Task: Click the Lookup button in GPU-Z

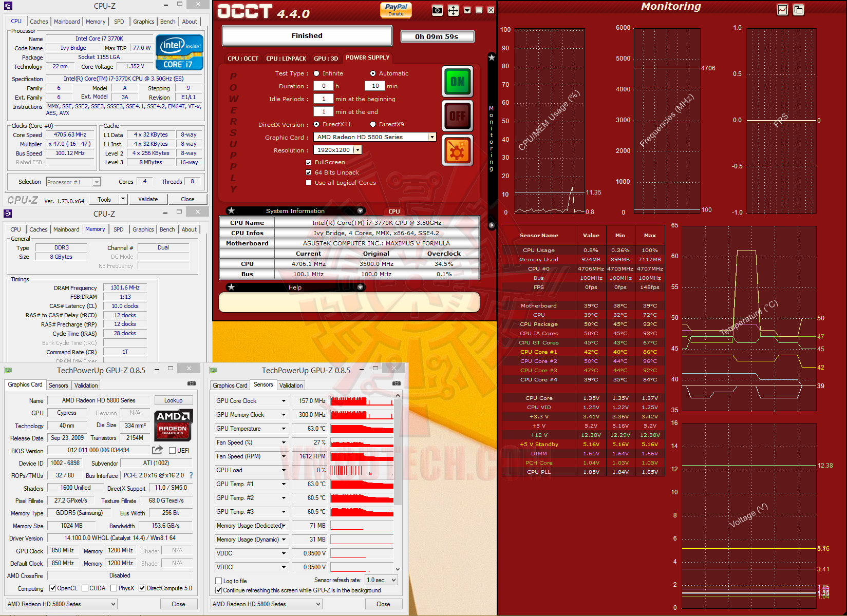Action: (173, 400)
